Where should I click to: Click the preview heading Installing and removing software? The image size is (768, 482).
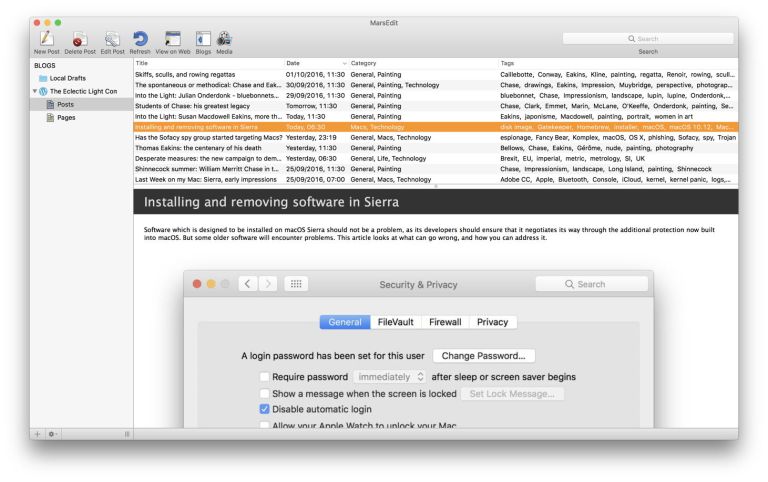point(271,202)
